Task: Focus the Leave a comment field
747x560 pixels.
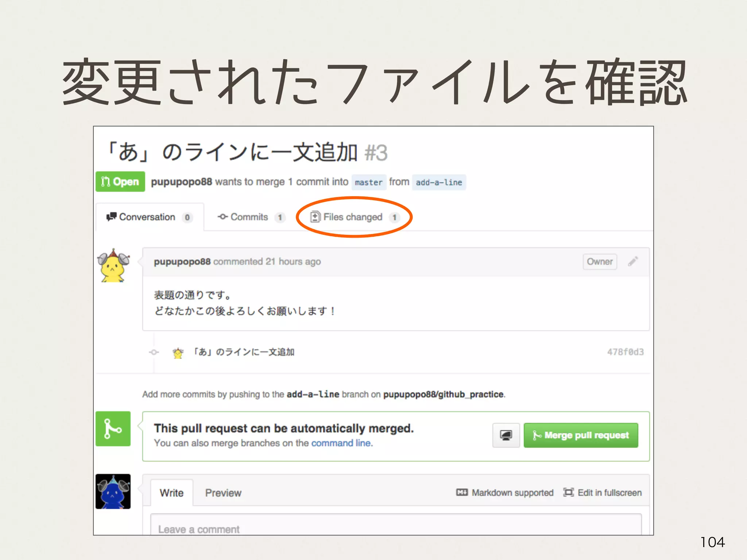Action: point(396,527)
